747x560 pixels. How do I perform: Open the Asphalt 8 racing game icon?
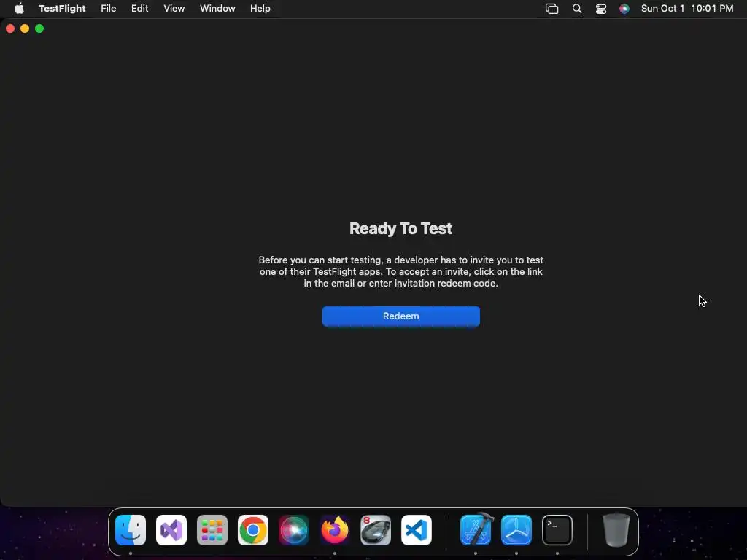(376, 530)
